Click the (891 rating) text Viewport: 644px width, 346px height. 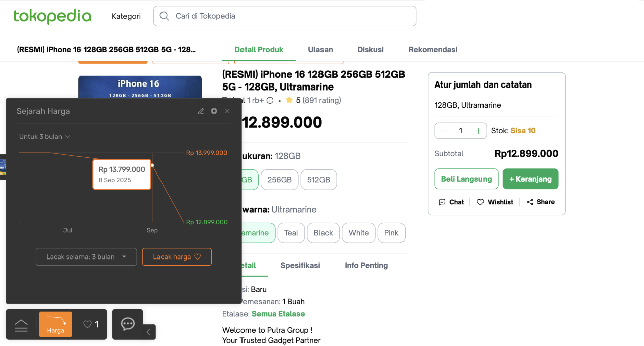(x=321, y=100)
